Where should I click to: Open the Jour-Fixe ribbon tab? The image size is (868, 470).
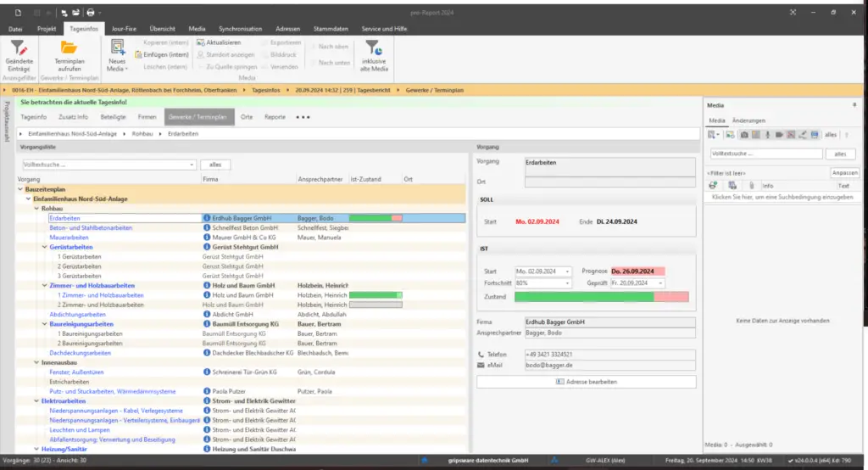coord(124,29)
